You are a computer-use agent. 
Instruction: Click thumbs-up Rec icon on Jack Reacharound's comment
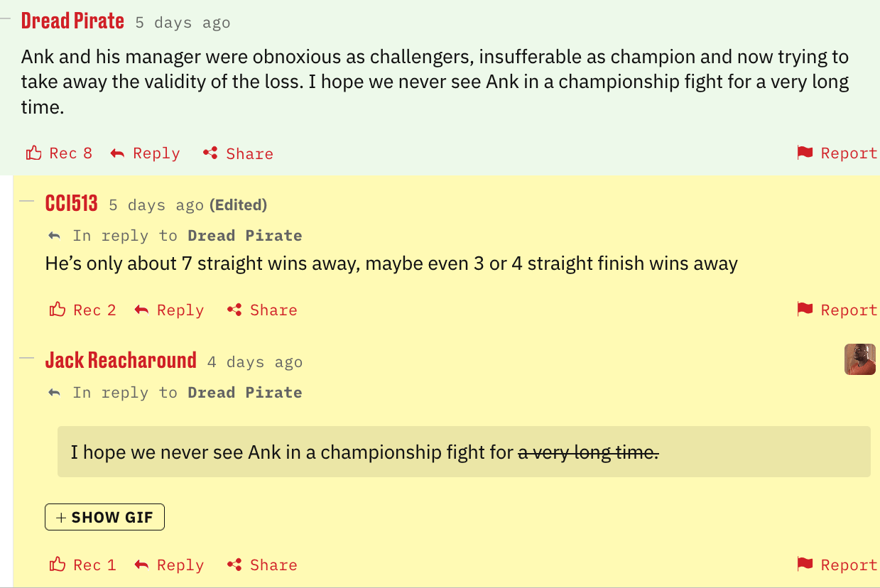pos(58,565)
